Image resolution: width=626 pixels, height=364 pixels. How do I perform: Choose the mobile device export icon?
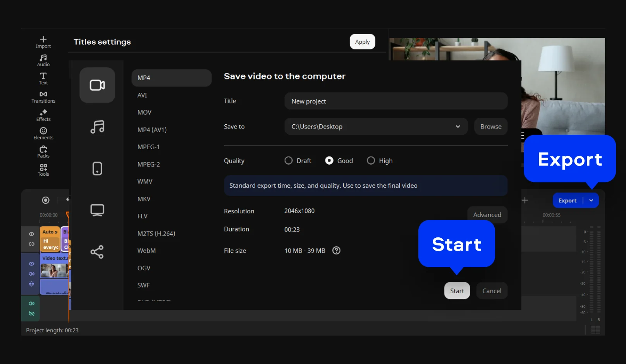97,168
